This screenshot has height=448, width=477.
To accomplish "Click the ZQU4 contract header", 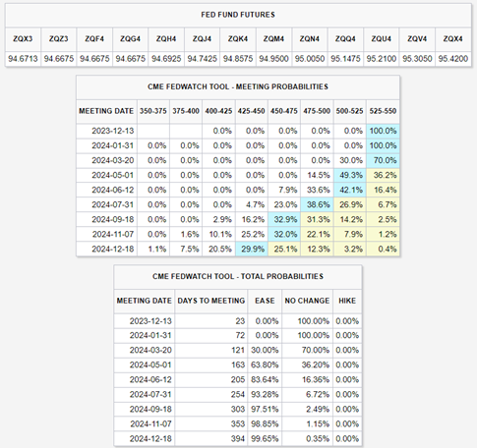I will pos(382,38).
